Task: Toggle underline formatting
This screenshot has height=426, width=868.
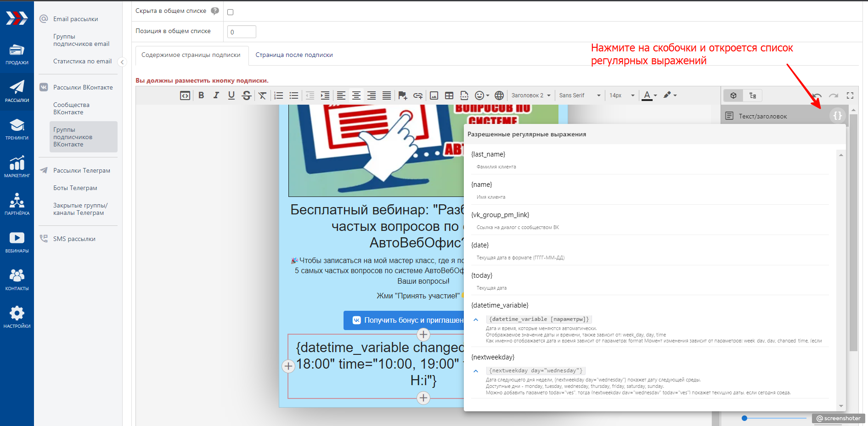Action: tap(231, 95)
